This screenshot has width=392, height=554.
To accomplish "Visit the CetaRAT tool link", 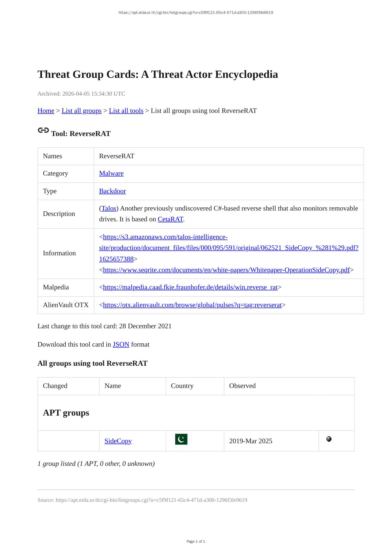I will pyautogui.click(x=170, y=219).
